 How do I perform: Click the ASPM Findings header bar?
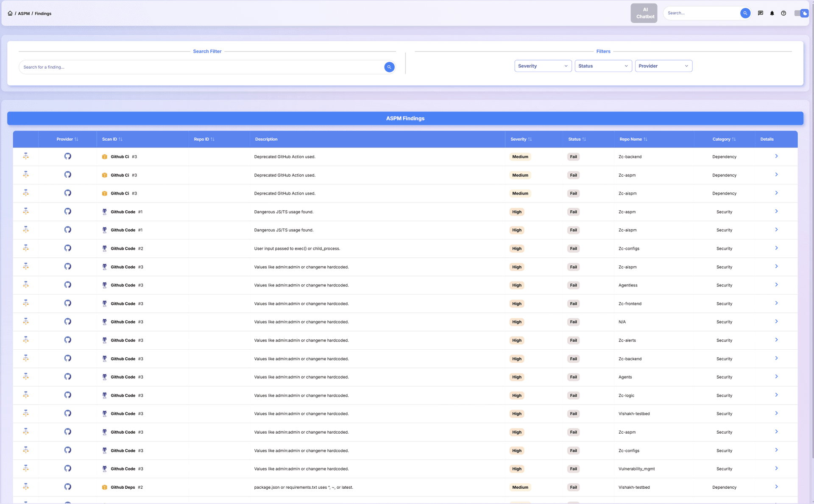click(405, 118)
